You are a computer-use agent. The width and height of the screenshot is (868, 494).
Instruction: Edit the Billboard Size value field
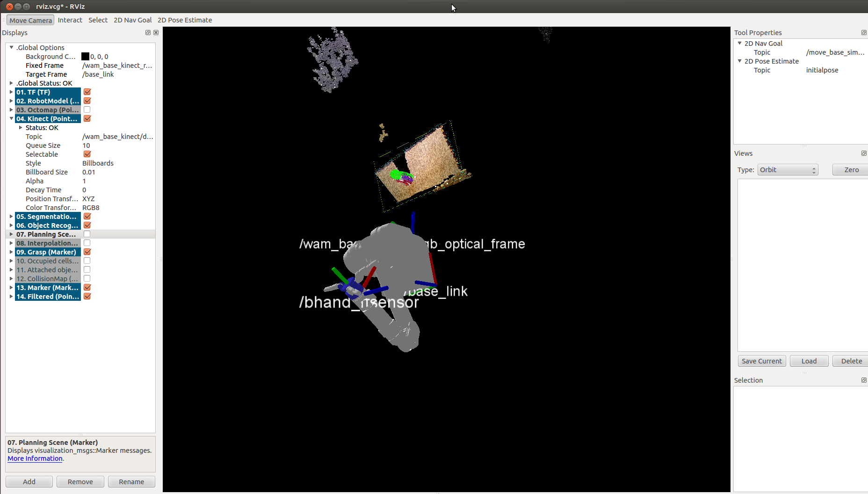[x=118, y=172]
